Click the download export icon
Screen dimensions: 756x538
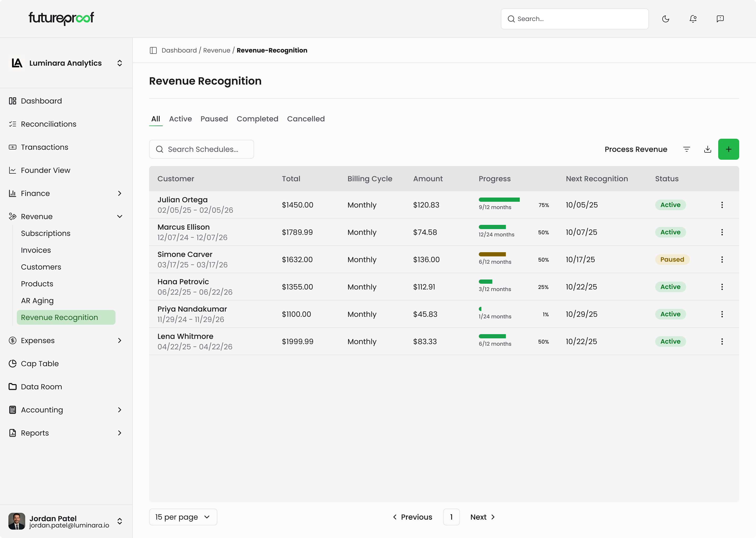[707, 149]
